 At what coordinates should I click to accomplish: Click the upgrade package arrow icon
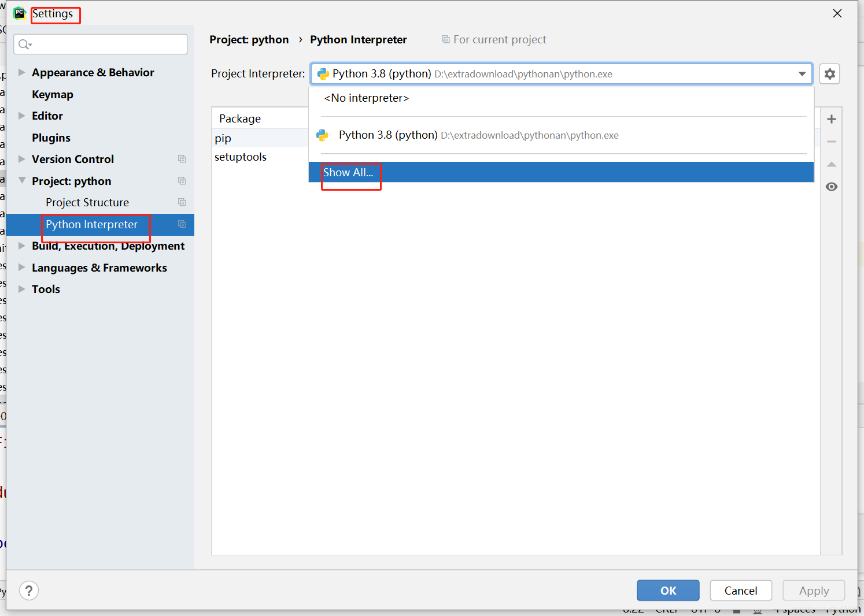pyautogui.click(x=832, y=165)
